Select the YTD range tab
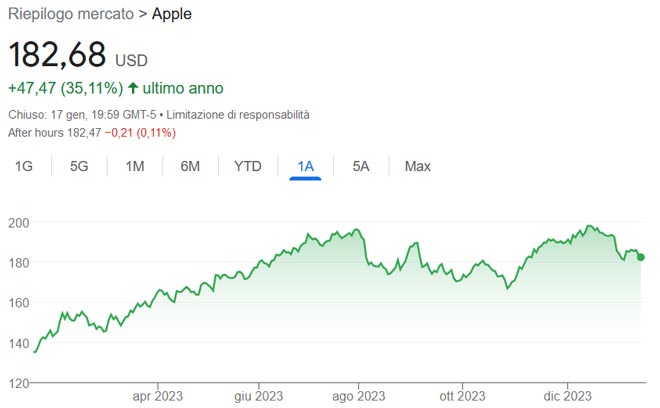 click(x=247, y=166)
